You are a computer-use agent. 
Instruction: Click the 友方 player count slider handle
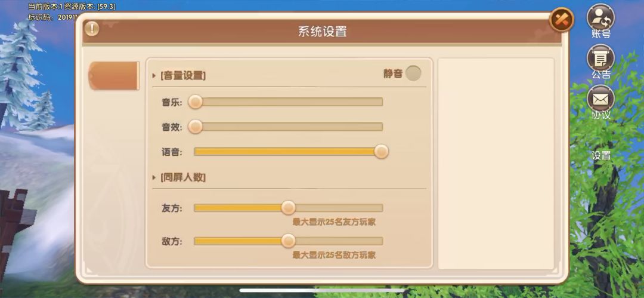tap(288, 208)
